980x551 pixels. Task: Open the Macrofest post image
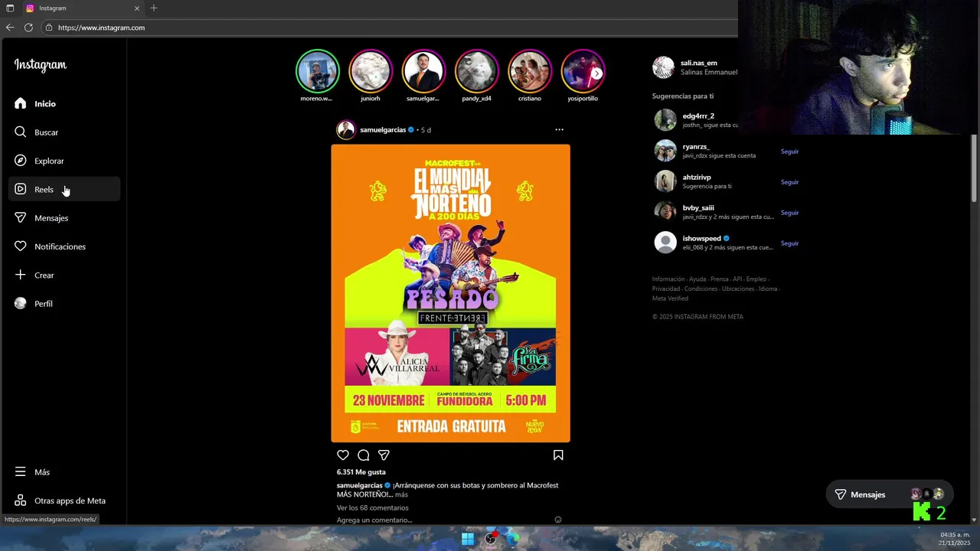point(450,293)
